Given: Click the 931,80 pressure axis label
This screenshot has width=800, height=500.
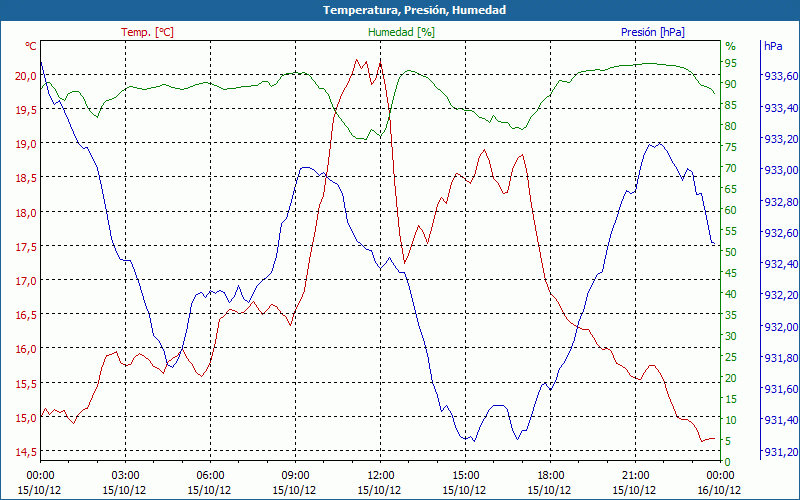Looking at the screenshot, I should pyautogui.click(x=781, y=358).
